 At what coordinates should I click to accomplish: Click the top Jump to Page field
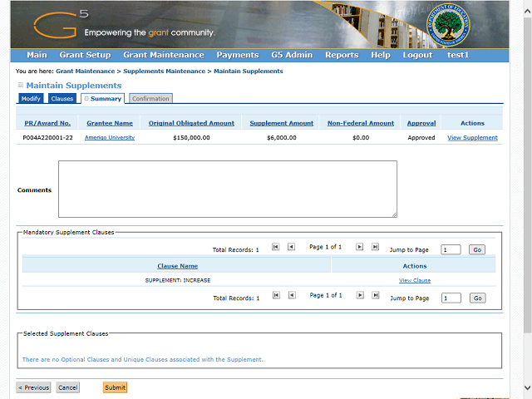[x=451, y=249]
